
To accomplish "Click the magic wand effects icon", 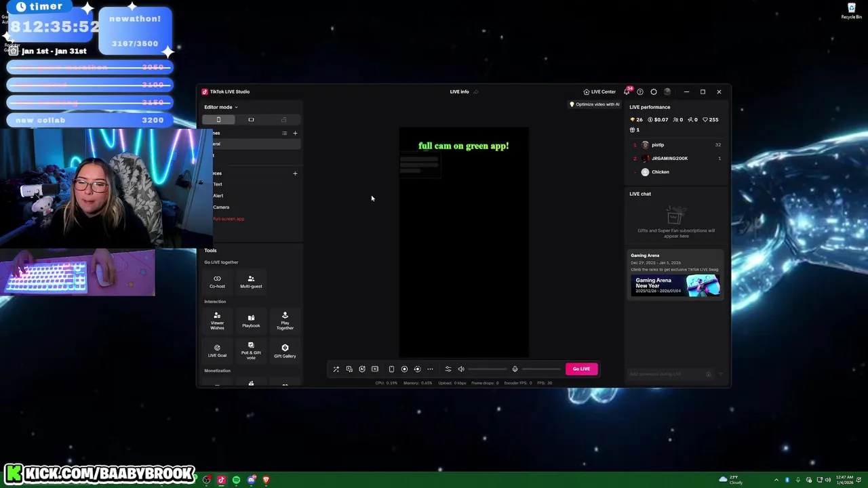I will click(336, 369).
